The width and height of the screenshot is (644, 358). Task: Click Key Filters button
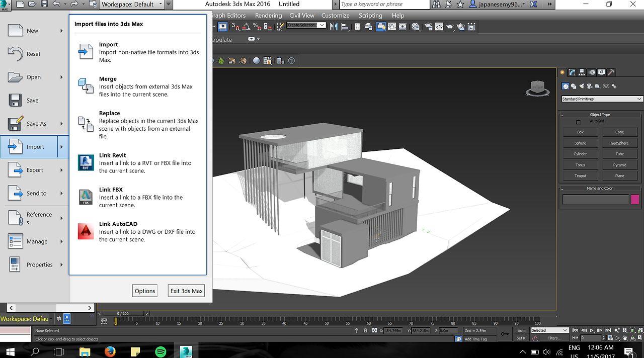point(554,338)
